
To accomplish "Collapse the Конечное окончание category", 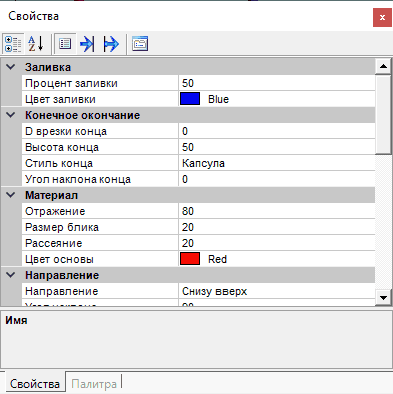I will pyautogui.click(x=11, y=115).
